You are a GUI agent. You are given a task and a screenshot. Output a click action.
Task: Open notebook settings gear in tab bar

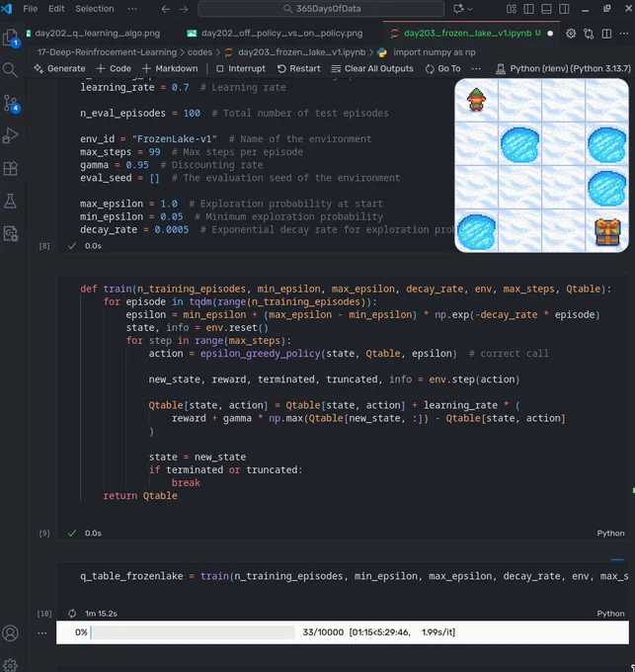point(571,34)
